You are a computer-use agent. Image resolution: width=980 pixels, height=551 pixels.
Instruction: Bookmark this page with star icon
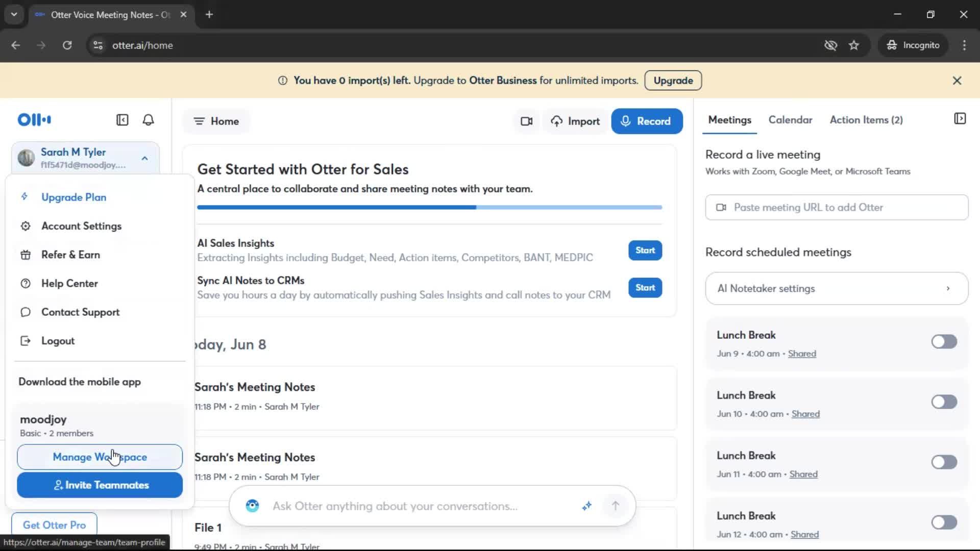tap(854, 45)
